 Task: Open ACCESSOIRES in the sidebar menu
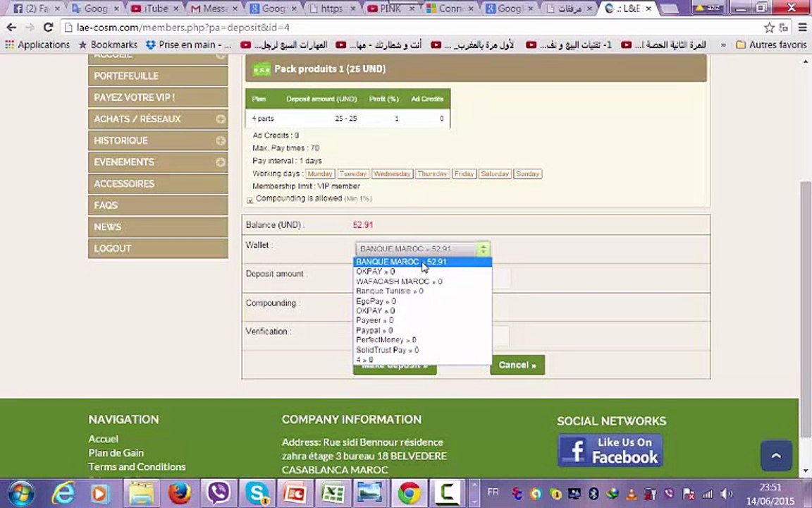point(158,184)
